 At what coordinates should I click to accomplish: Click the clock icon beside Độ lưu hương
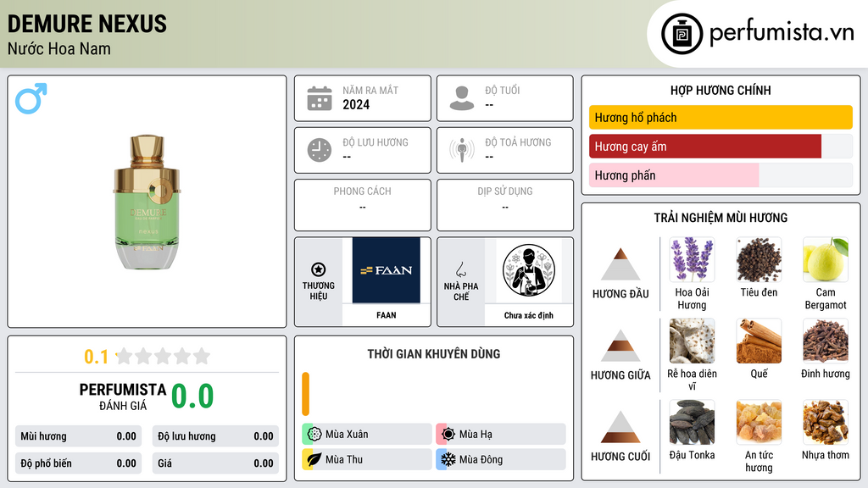pos(320,150)
